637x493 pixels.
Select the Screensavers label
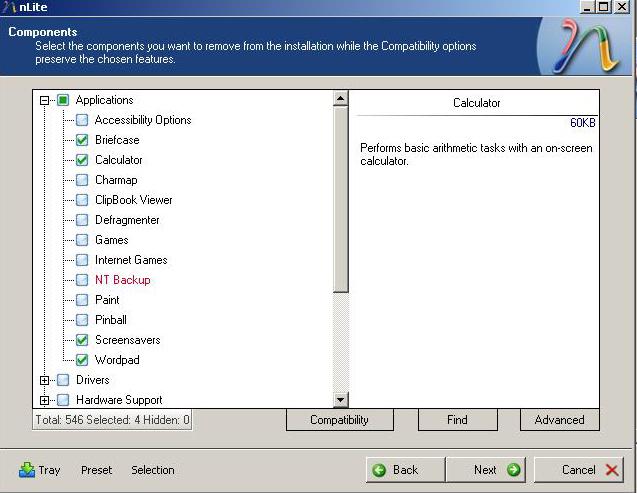coord(128,340)
